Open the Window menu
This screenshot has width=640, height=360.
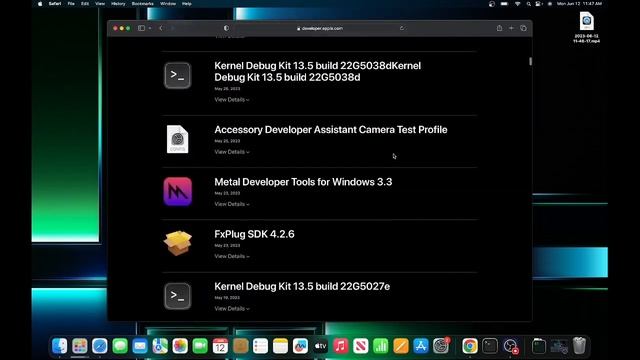168,4
